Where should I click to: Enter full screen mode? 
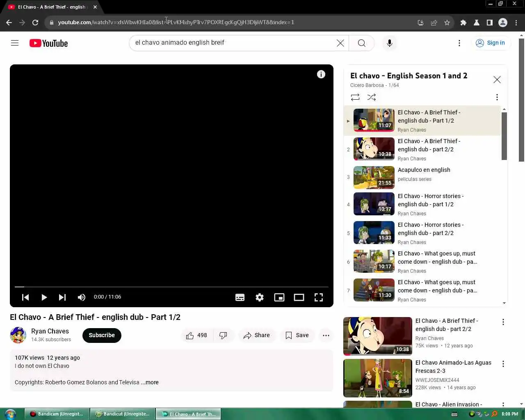point(319,297)
